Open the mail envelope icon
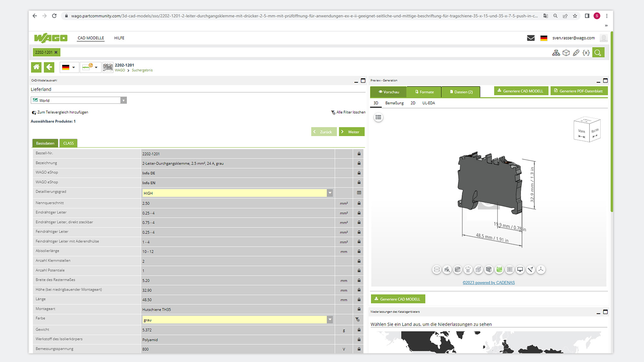 pyautogui.click(x=531, y=38)
